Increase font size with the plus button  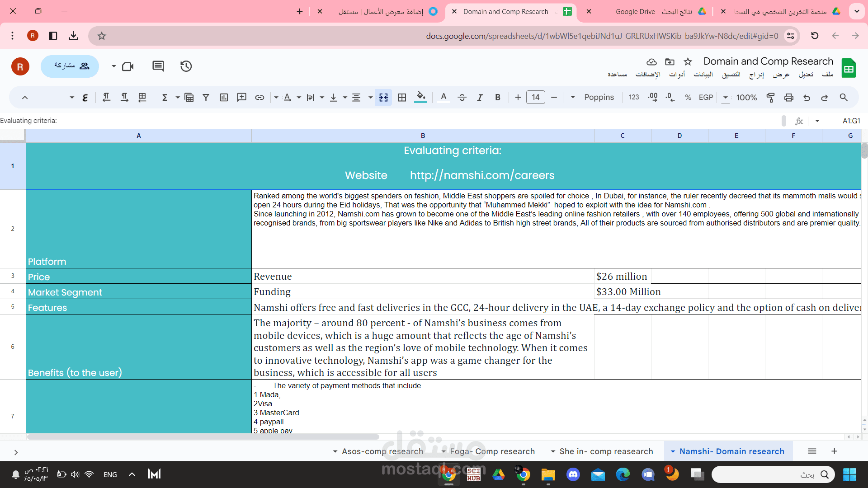(x=518, y=97)
